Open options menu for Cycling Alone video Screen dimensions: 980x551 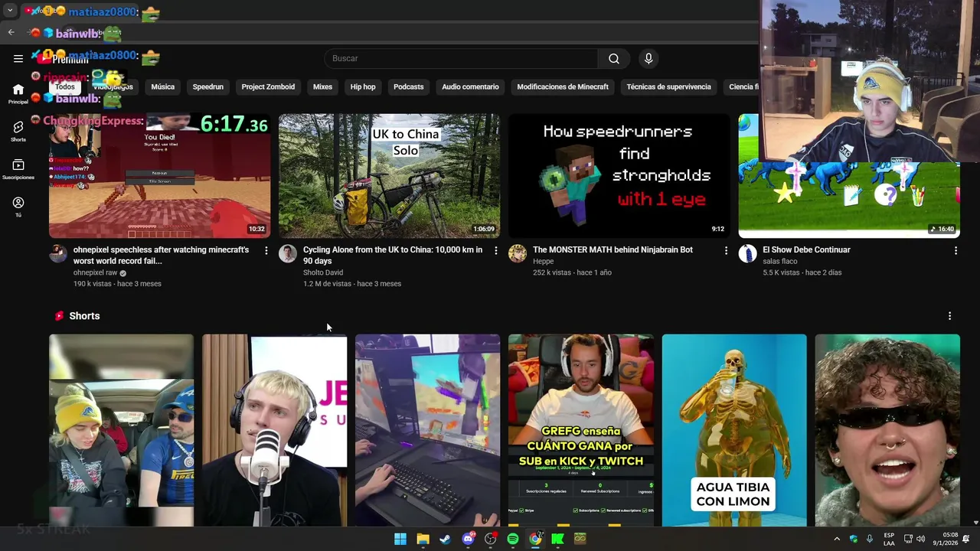496,250
